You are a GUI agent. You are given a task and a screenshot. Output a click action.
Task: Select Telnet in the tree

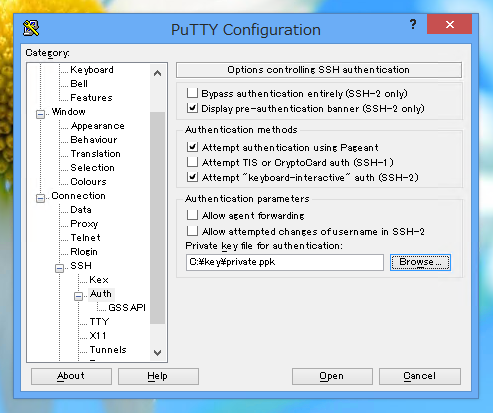[85, 238]
